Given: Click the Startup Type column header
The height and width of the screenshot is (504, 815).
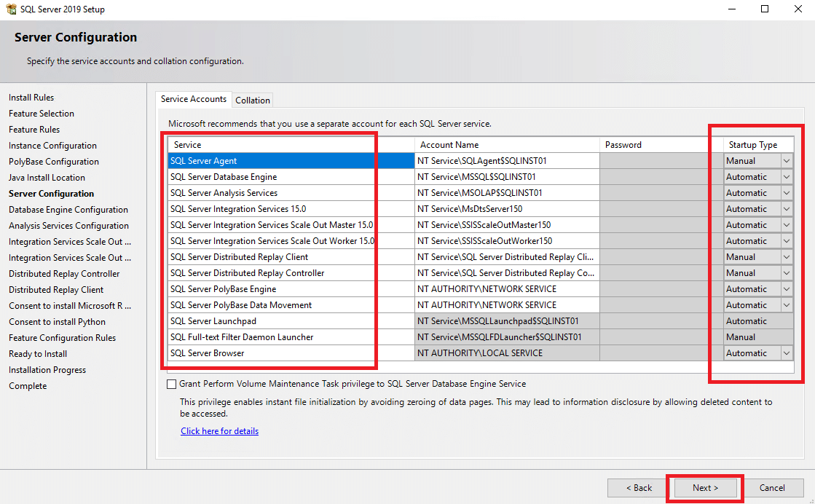Looking at the screenshot, I should coord(758,145).
